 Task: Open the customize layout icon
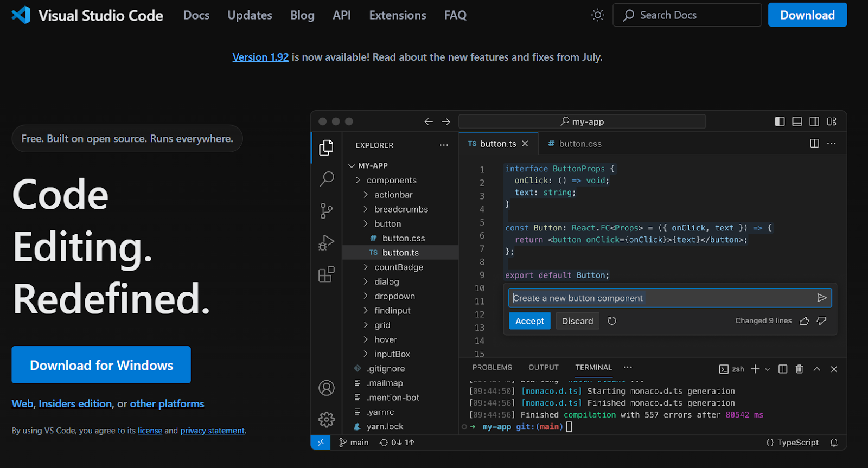tap(832, 121)
